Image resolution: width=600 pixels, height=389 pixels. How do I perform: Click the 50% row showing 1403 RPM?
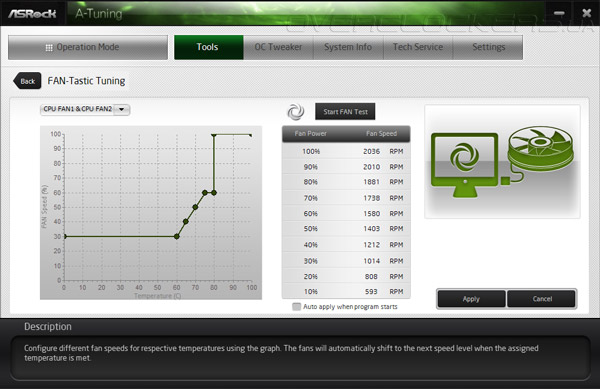346,229
